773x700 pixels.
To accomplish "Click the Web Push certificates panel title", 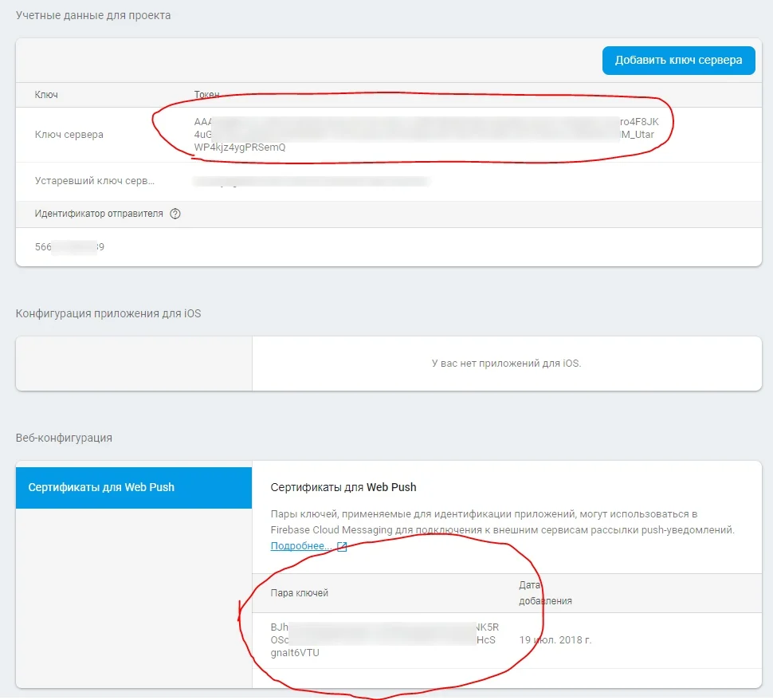I will 343,487.
